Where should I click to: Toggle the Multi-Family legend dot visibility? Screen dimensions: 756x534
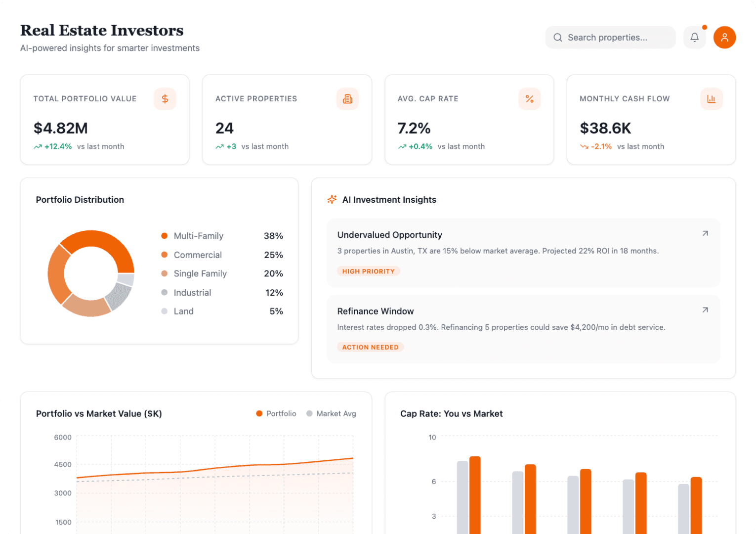coord(165,236)
